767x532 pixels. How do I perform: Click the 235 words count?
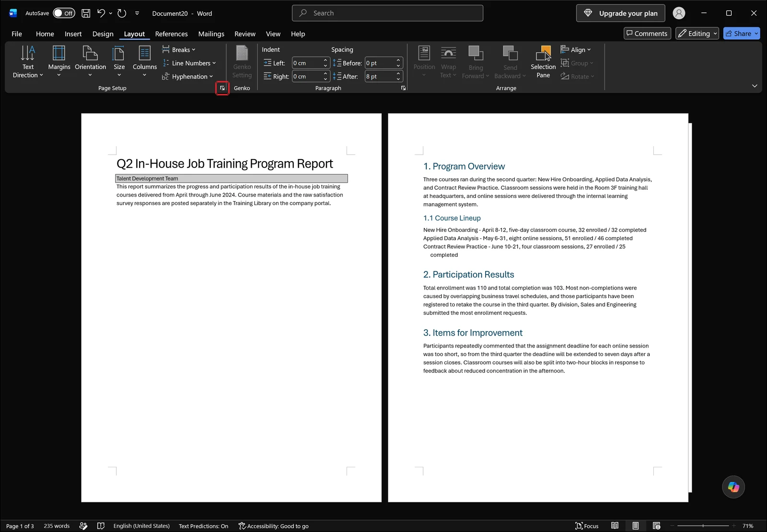tap(57, 526)
